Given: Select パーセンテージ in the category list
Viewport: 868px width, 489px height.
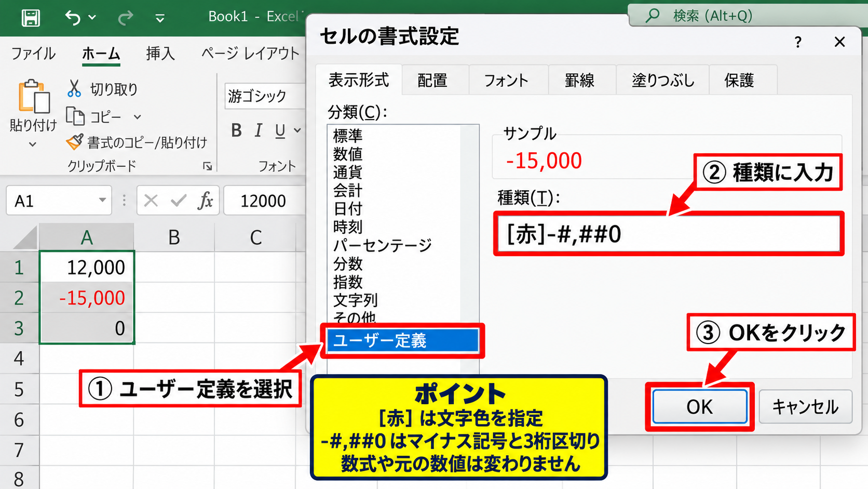Looking at the screenshot, I should (x=383, y=245).
